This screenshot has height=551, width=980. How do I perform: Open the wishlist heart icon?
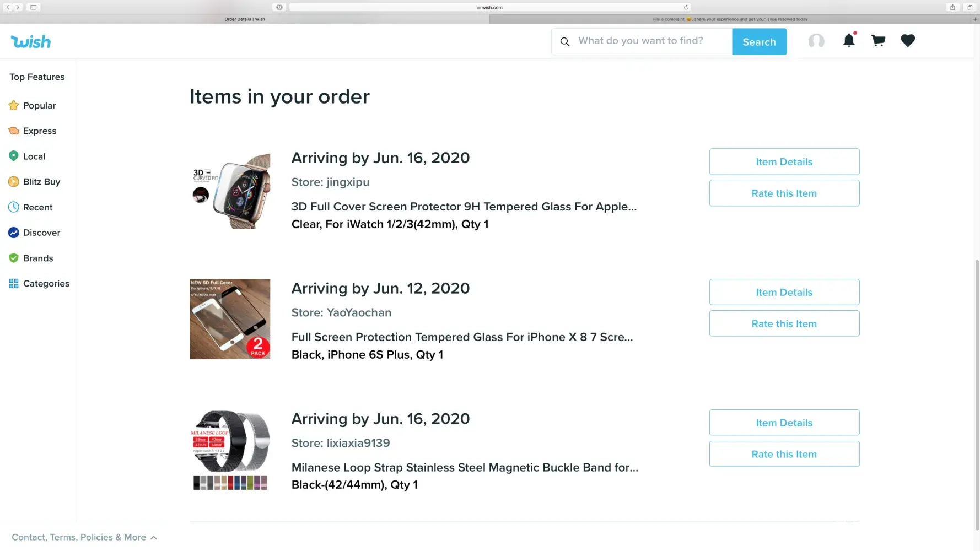(907, 41)
